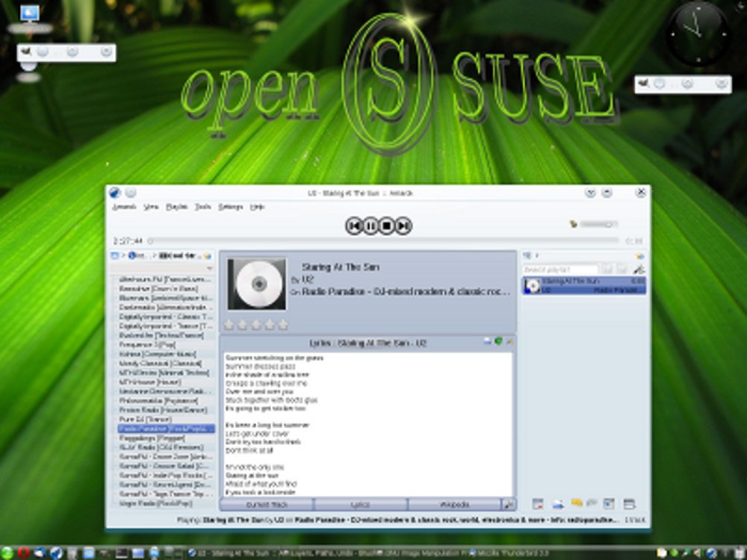Open the Settings menu
The height and width of the screenshot is (560, 747).
click(x=231, y=207)
